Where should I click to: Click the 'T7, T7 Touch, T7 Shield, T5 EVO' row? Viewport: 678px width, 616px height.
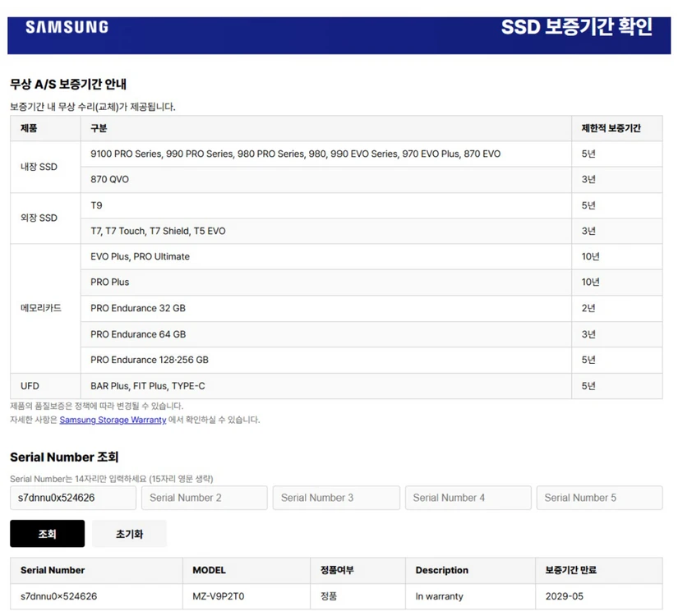click(326, 231)
